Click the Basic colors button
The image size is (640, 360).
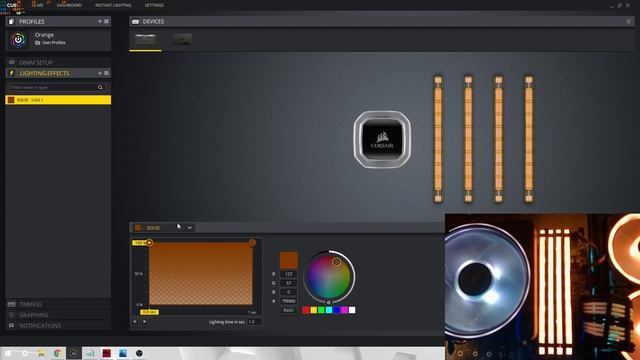coord(289,310)
